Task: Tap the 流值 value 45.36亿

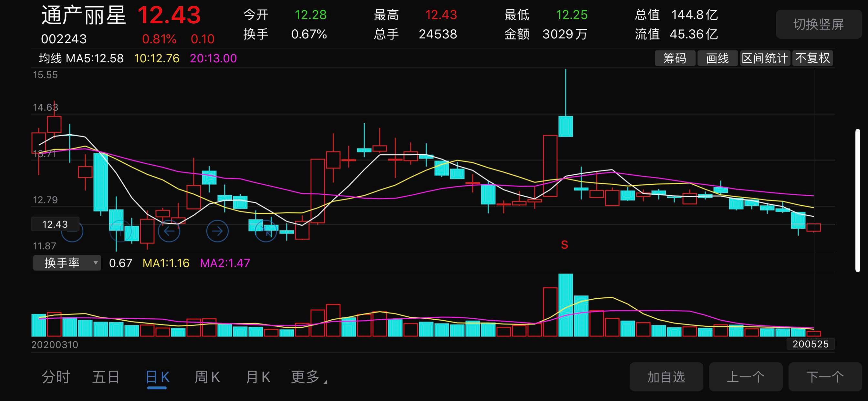Action: (693, 34)
